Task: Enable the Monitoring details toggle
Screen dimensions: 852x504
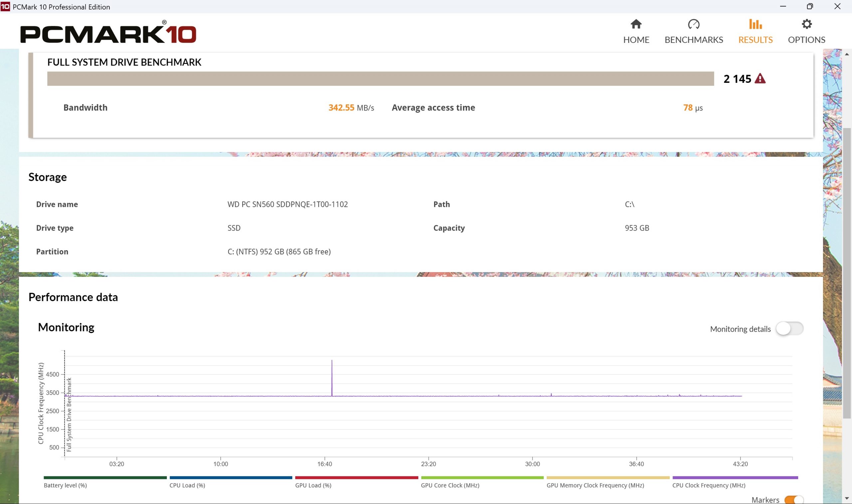Action: [x=789, y=328]
